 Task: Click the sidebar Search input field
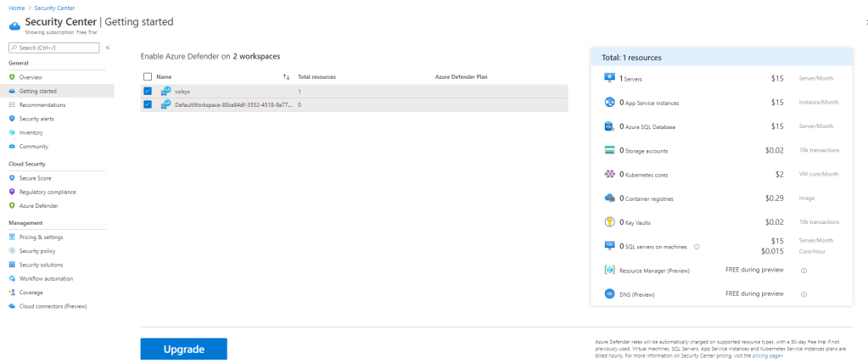click(55, 47)
